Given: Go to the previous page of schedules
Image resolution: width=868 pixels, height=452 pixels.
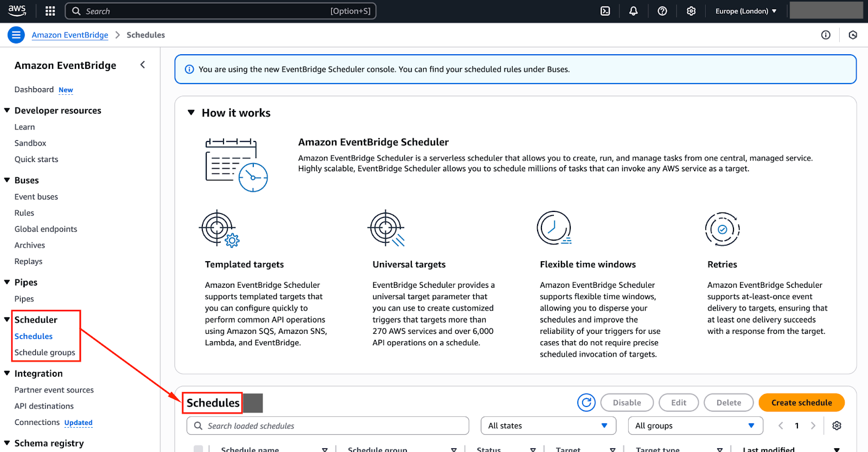Looking at the screenshot, I should pos(781,425).
